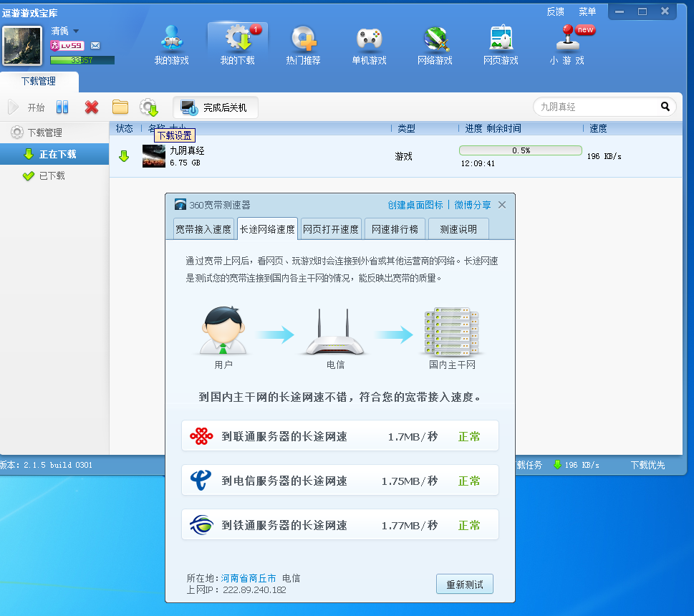Open 网页游戏 (Web Games) section

click(x=501, y=45)
